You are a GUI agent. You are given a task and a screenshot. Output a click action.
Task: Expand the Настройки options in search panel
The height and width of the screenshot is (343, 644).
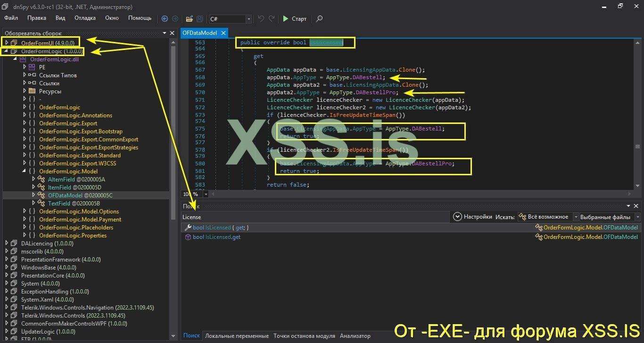[457, 216]
